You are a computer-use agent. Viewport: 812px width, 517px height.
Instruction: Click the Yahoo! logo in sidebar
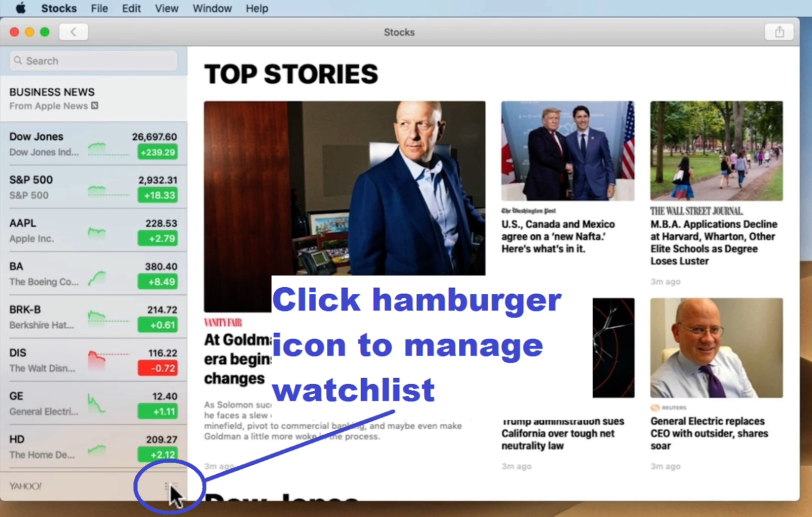(x=25, y=486)
